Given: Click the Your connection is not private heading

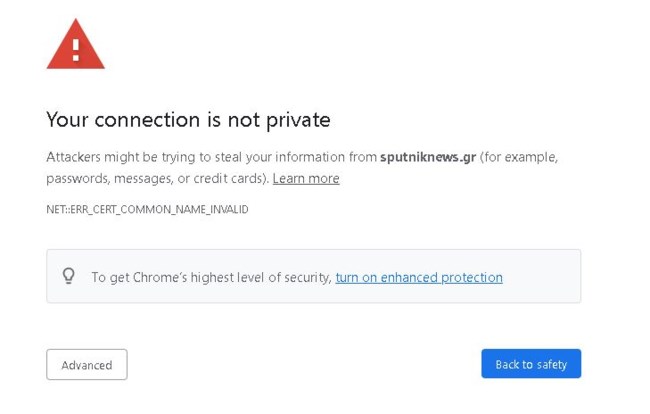Looking at the screenshot, I should (188, 120).
